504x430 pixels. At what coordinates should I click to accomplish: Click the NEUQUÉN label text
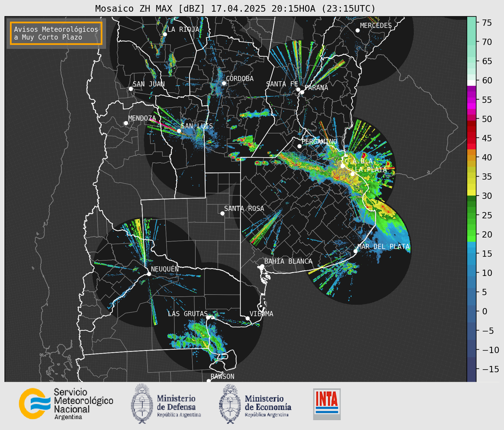pos(165,269)
